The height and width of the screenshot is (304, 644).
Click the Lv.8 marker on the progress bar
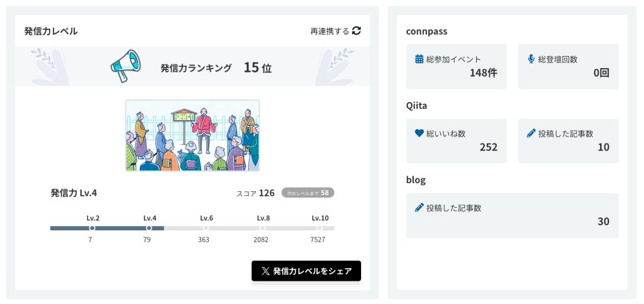click(x=262, y=228)
